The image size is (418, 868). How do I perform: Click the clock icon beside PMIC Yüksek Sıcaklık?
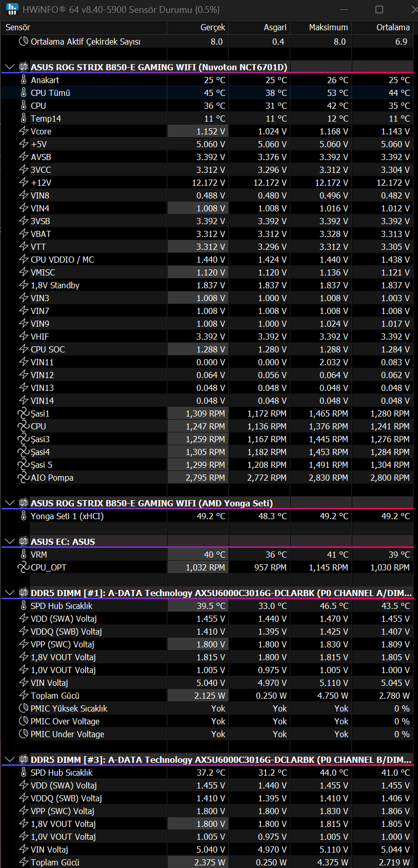24,708
